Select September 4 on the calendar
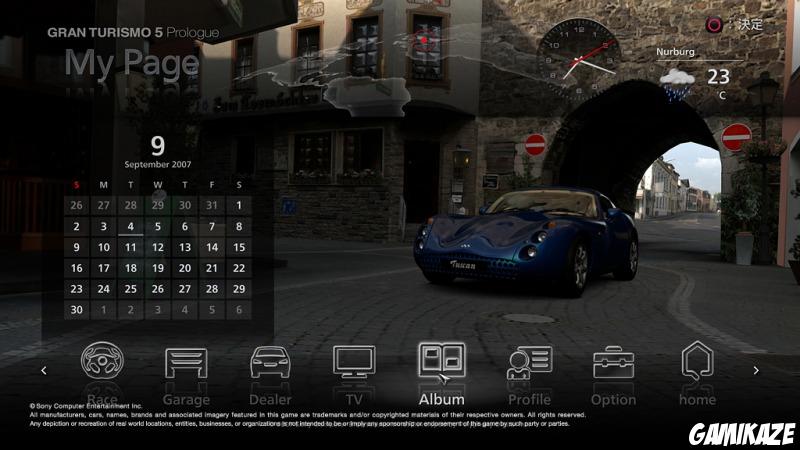This screenshot has width=800, height=450. [131, 227]
